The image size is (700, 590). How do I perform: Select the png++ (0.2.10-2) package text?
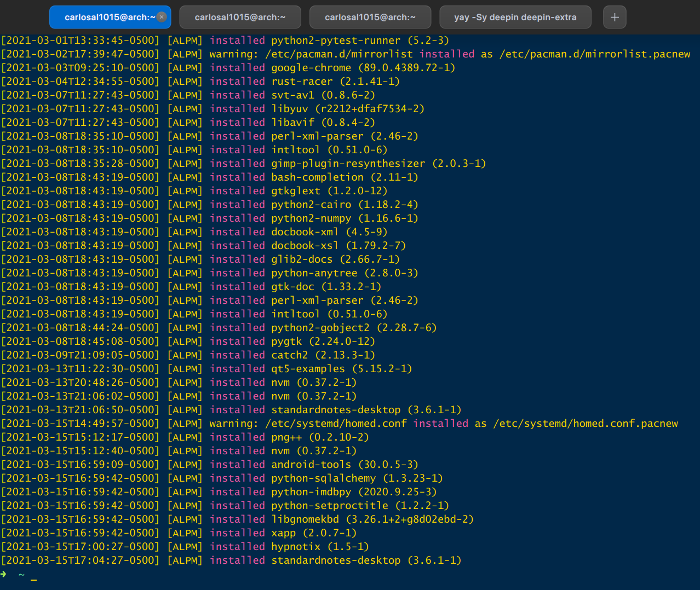point(320,437)
